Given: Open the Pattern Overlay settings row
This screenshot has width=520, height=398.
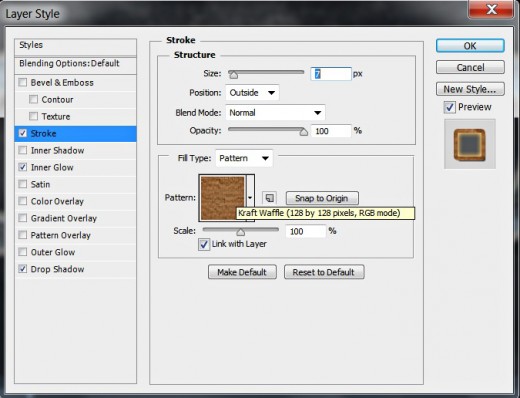Looking at the screenshot, I should point(76,235).
